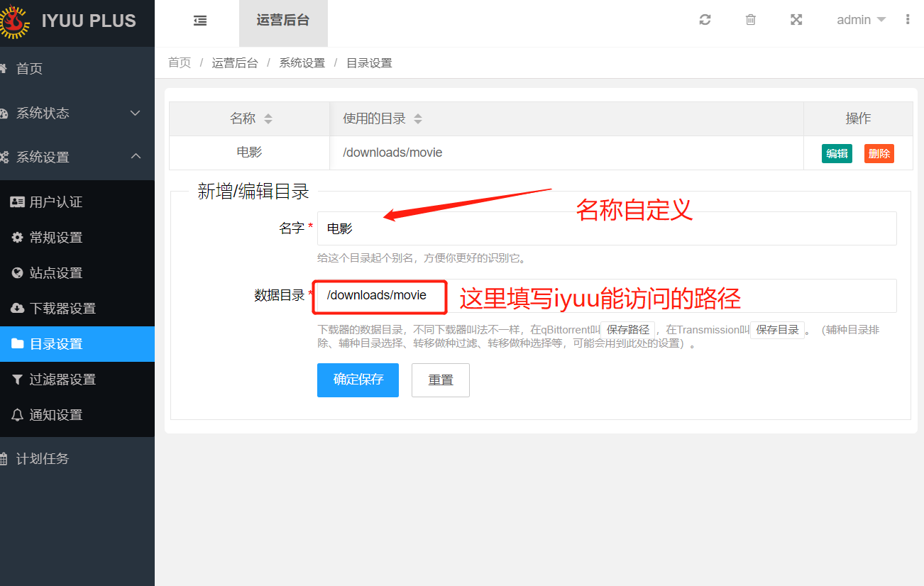
Task: Collapse the sidebar with the menu-fold icon
Action: click(x=200, y=21)
